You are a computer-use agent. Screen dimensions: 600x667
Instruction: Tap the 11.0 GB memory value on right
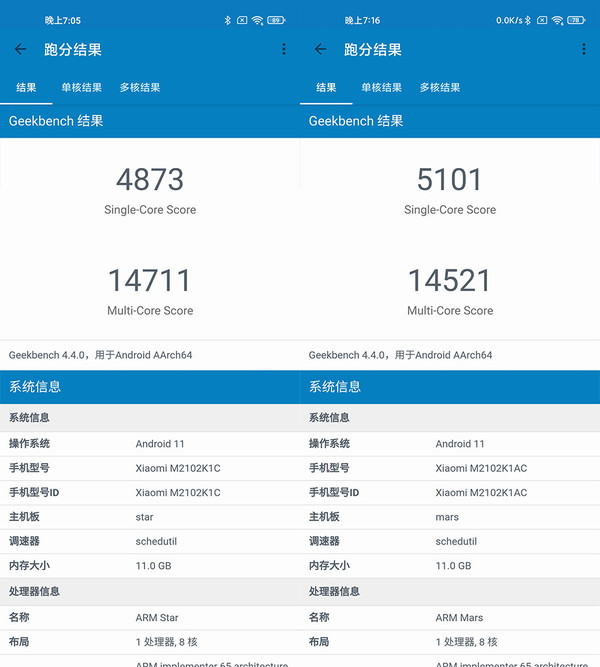pos(454,566)
